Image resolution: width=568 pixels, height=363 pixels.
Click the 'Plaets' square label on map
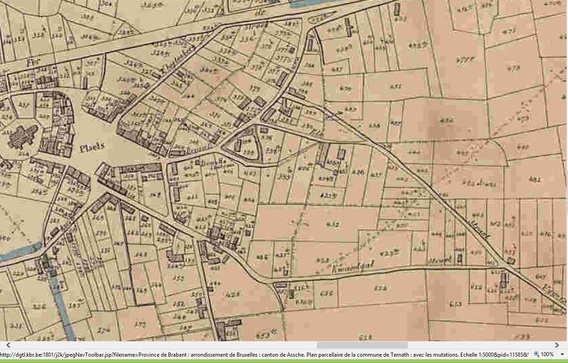[x=92, y=147]
